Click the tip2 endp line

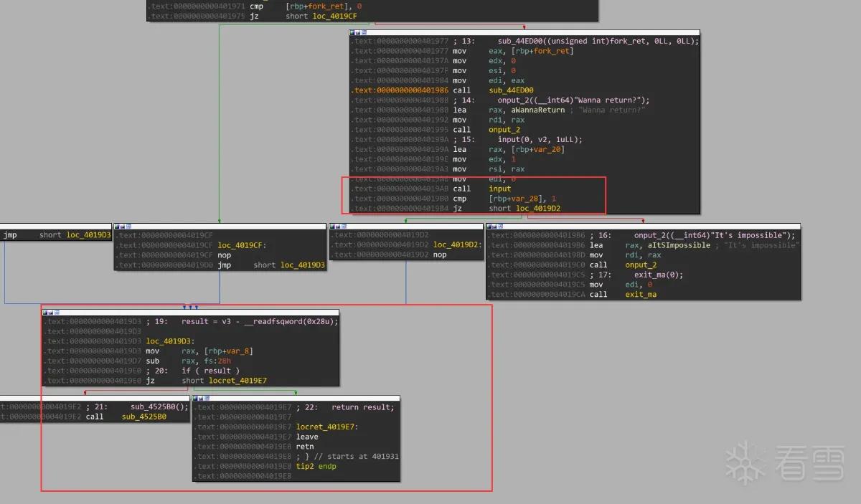point(316,466)
